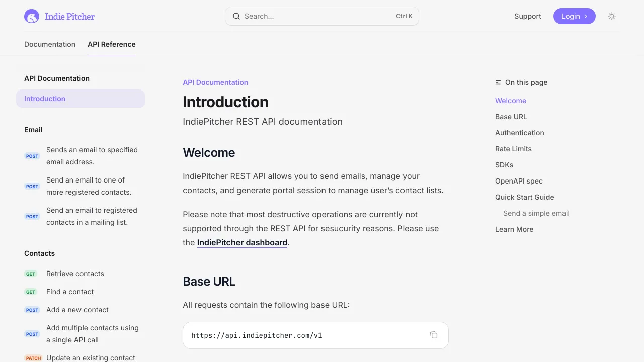644x362 pixels.
Task: Open 'Sends an email to specified email address'
Action: click(x=92, y=156)
